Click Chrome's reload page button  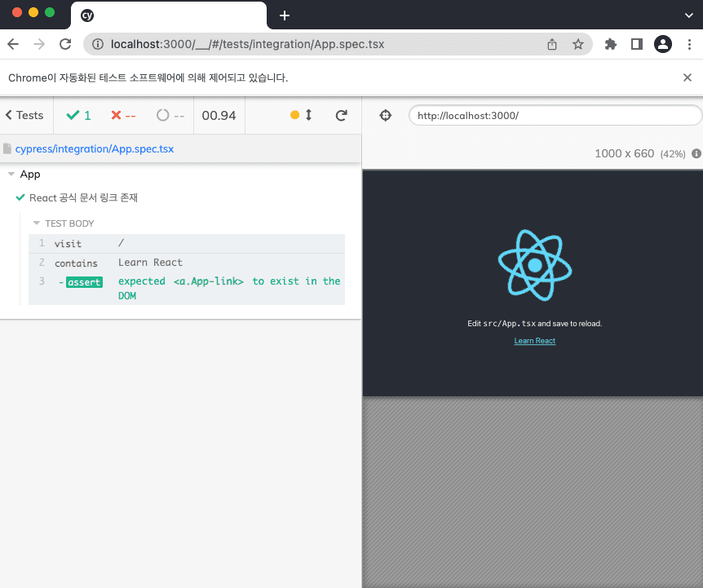[65, 45]
